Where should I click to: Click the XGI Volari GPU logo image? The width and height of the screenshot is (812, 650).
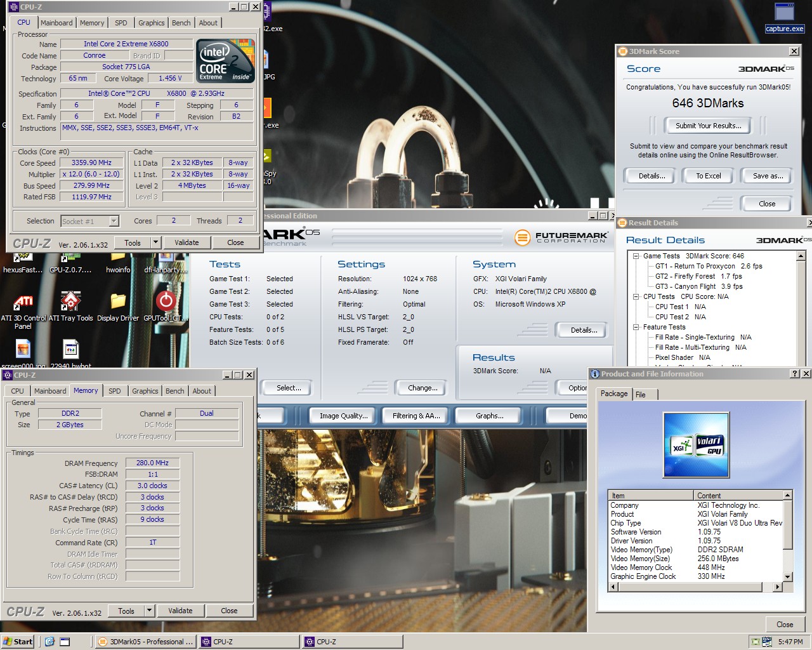[697, 445]
